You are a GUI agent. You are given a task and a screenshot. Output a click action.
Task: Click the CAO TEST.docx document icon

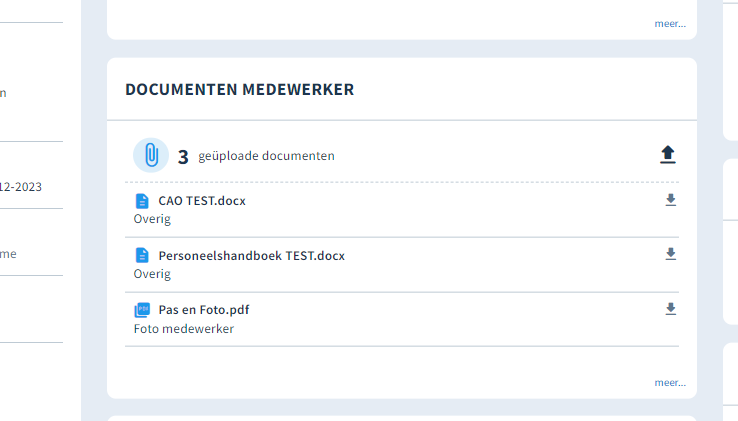click(142, 201)
